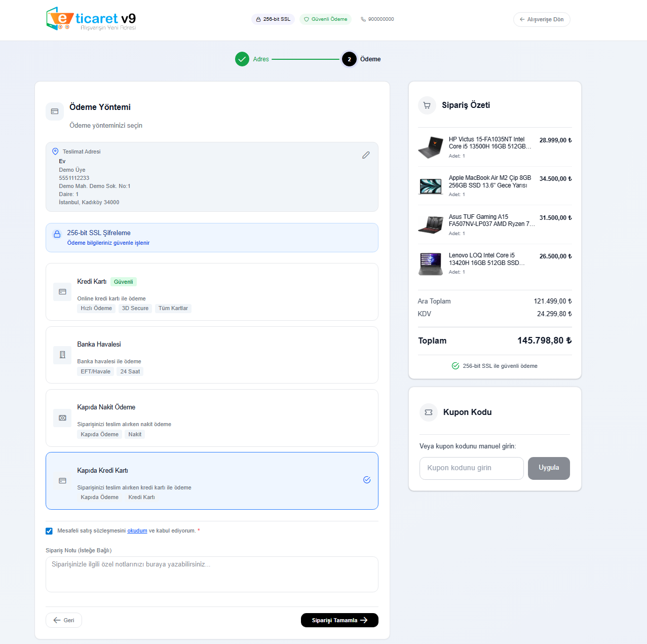Screen dimensions: 647x644
Task: Click the pencil edit icon for delivery address
Action: click(366, 155)
